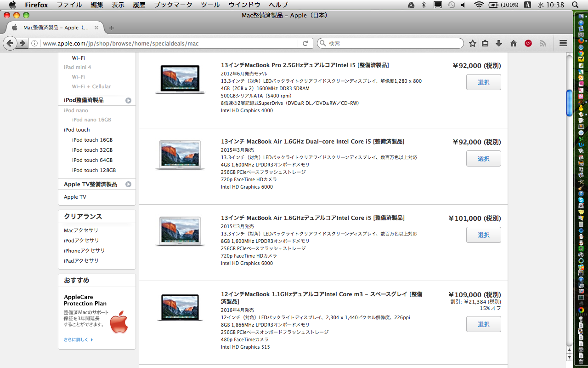The height and width of the screenshot is (368, 588).
Task: Open the 編集 menu
Action: pyautogui.click(x=97, y=5)
